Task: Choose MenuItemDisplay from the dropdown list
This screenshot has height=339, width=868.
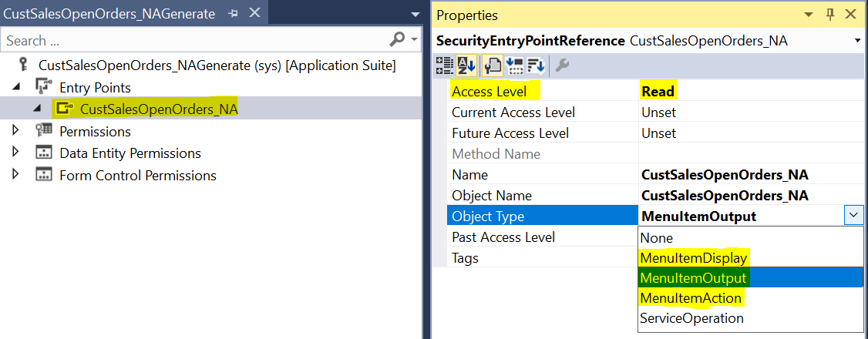Action: pos(693,258)
